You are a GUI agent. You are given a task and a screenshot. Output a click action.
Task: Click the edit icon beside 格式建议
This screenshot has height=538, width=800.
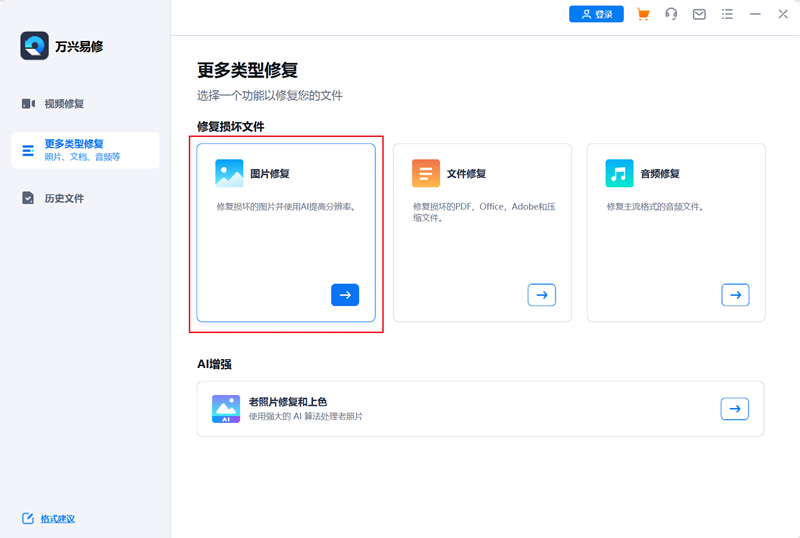(x=28, y=519)
